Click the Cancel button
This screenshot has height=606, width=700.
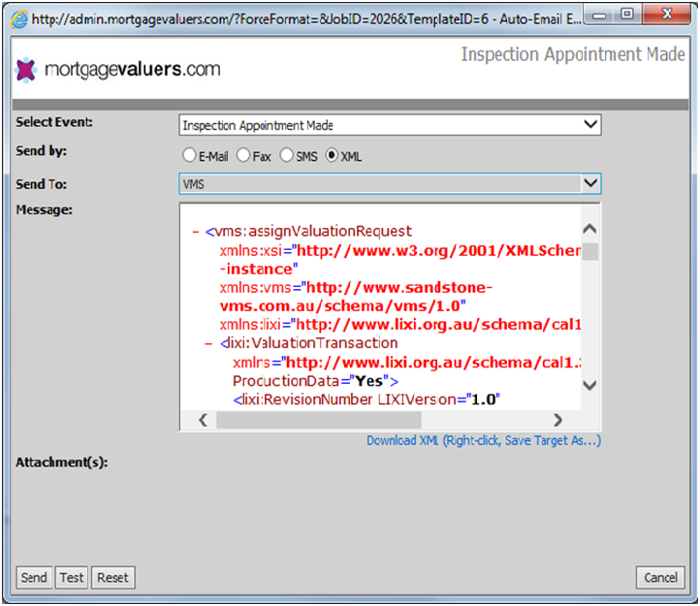tap(660, 578)
